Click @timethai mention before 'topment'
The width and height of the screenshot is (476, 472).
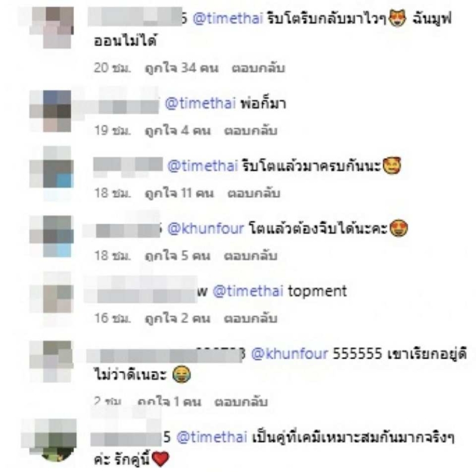click(x=248, y=291)
